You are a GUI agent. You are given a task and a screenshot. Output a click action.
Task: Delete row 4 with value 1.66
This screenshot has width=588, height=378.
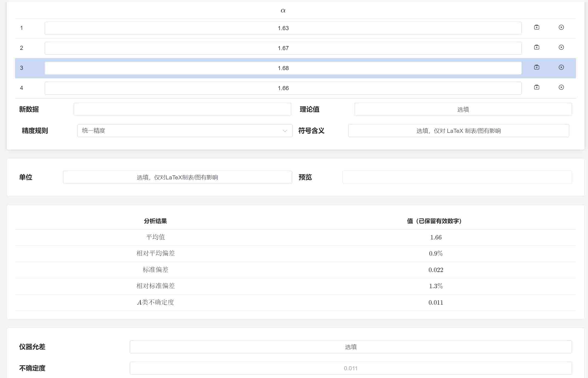point(561,87)
